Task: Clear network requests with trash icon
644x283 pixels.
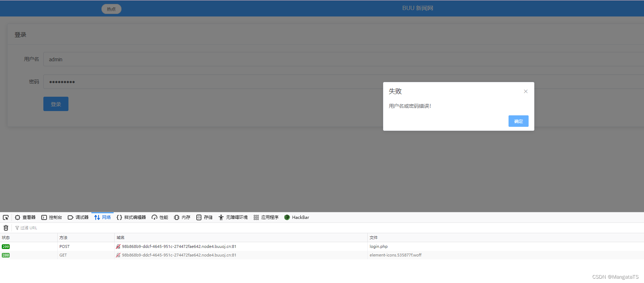Action: pyautogui.click(x=6, y=228)
